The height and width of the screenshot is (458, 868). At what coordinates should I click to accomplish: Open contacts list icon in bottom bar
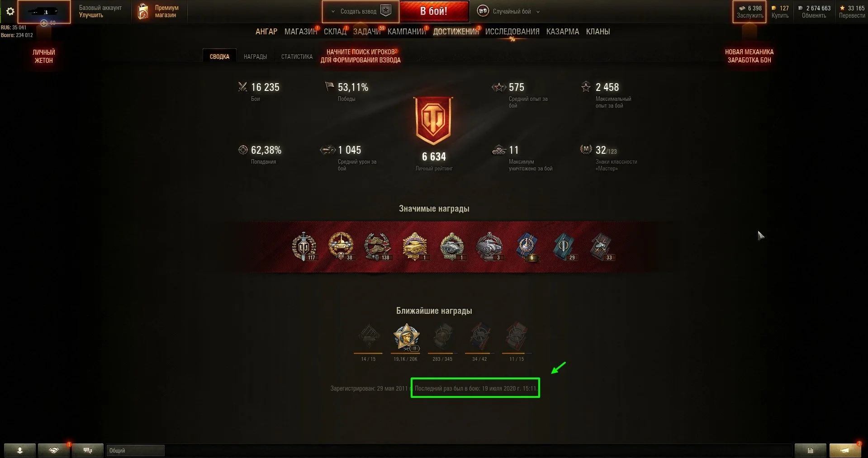tap(20, 450)
